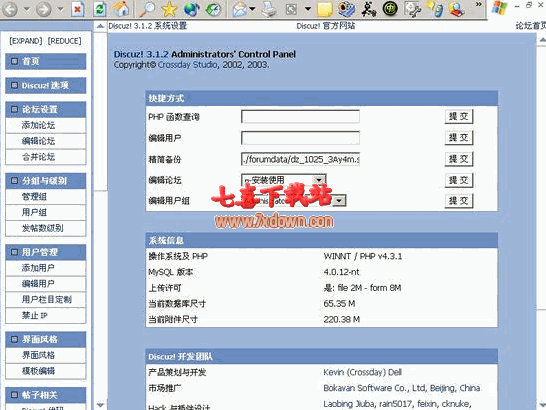Click the Mail envelope toolbar icon
This screenshot has height=410, width=546.
pyautogui.click(x=240, y=9)
